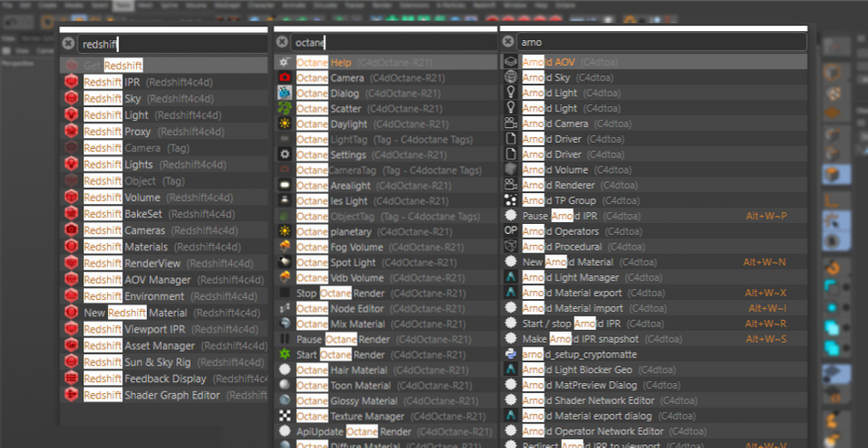Click the Octane Camera red icon
868x448 pixels.
pos(284,78)
